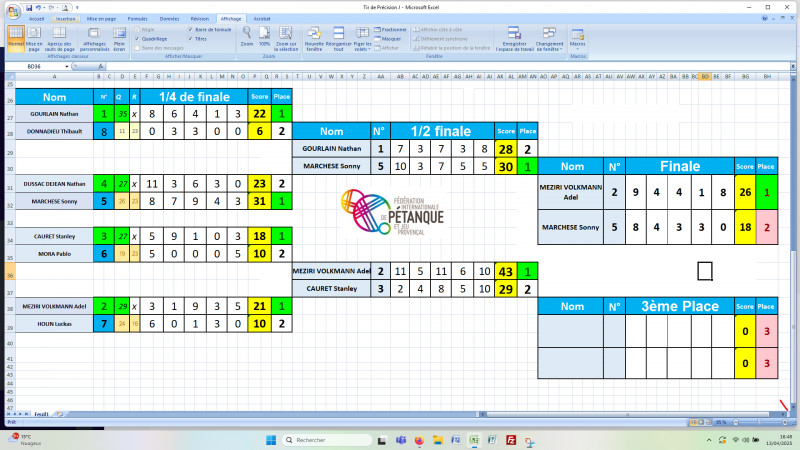Click the Windows Start button
This screenshot has width=800, height=450.
click(x=270, y=440)
